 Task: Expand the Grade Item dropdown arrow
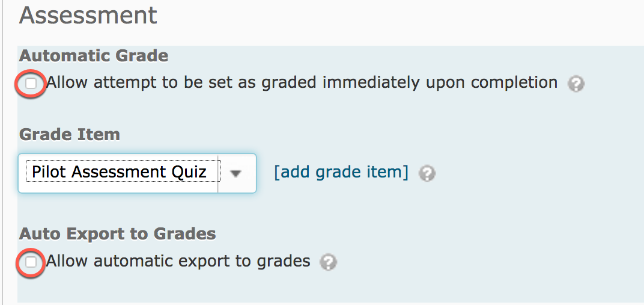point(236,173)
